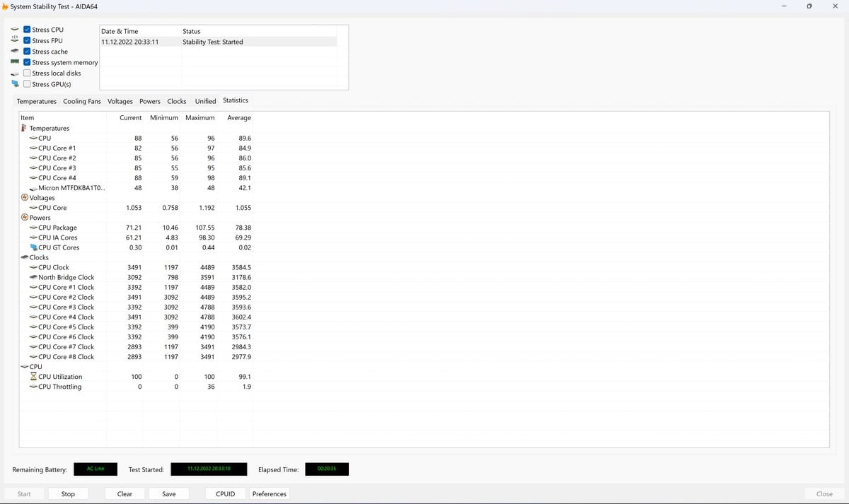This screenshot has width=849, height=504.
Task: Click the Test Started value '11.12.2022 20:33:10'
Action: click(209, 469)
